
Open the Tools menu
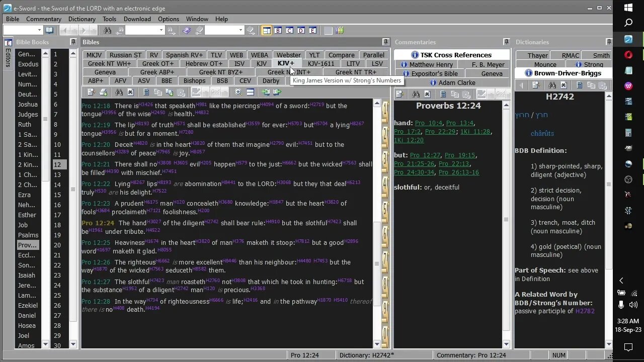pos(109,19)
